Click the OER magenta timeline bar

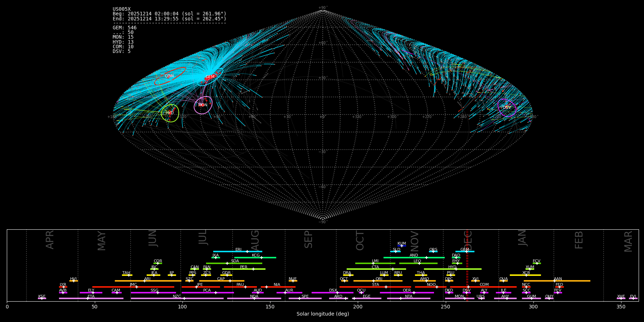[x=407, y=293]
